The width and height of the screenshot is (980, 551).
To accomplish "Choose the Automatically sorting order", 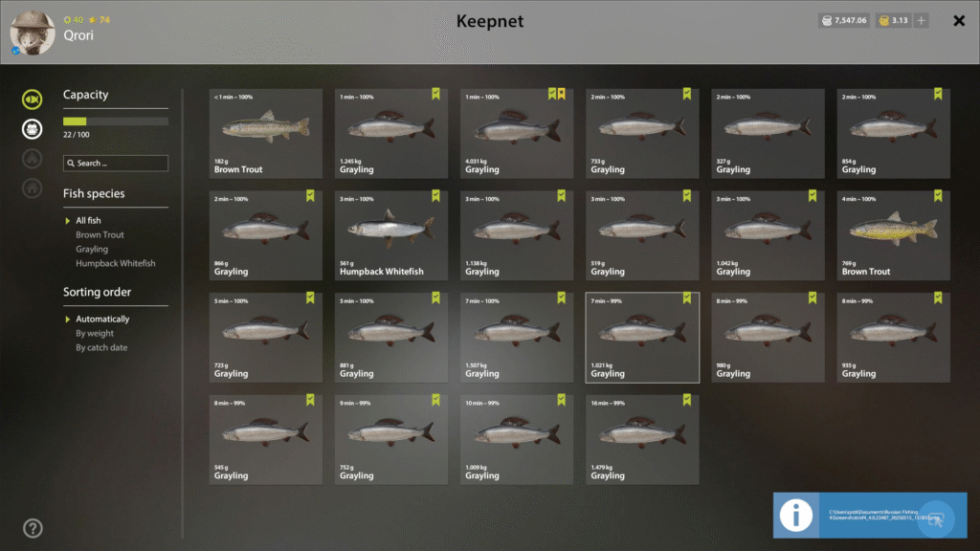I will point(102,319).
